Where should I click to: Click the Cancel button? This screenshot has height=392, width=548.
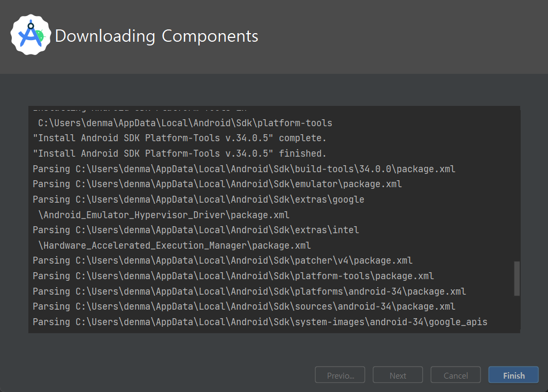(x=455, y=375)
